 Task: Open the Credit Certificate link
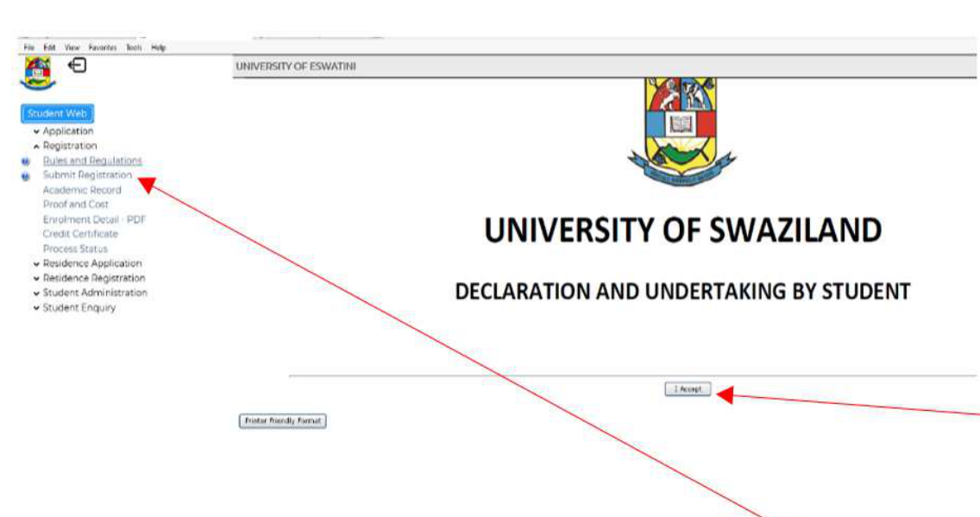[80, 234]
